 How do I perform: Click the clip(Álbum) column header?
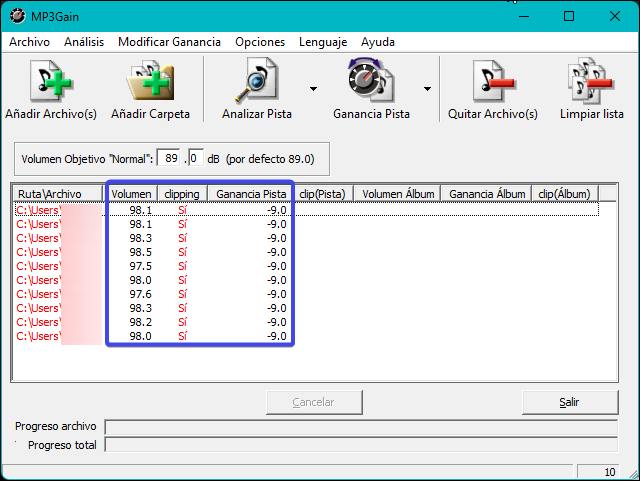coord(565,194)
